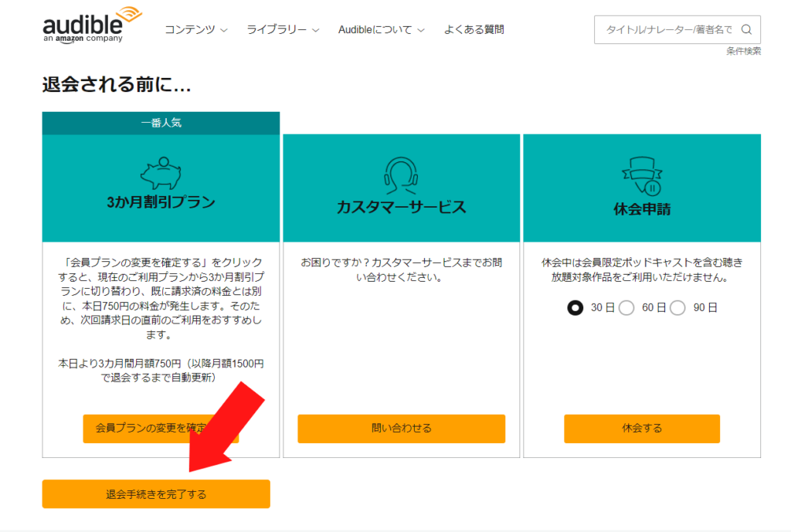
Task: Click the 休会する button
Action: click(642, 429)
